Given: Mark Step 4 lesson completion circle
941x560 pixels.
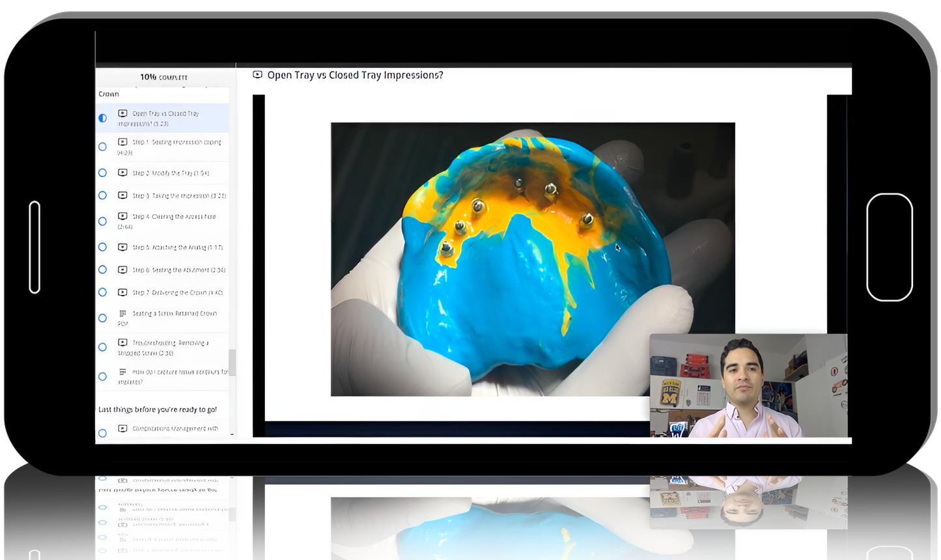Looking at the screenshot, I should pyautogui.click(x=102, y=221).
